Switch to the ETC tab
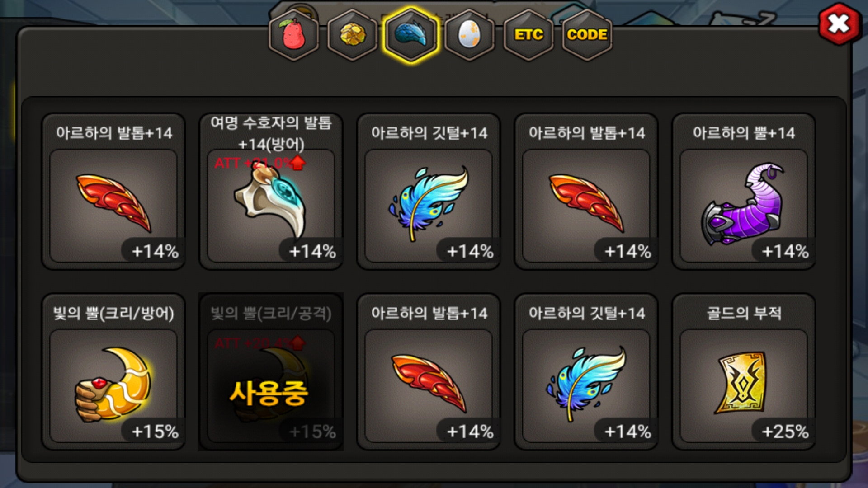The width and height of the screenshot is (868, 488). pos(528,35)
